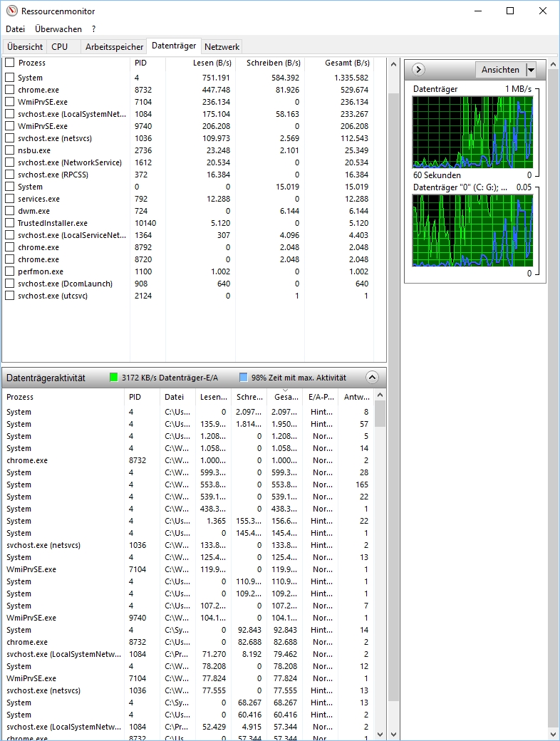Open the Überwachen menu
Viewport: 560px width, 741px height.
click(x=58, y=28)
